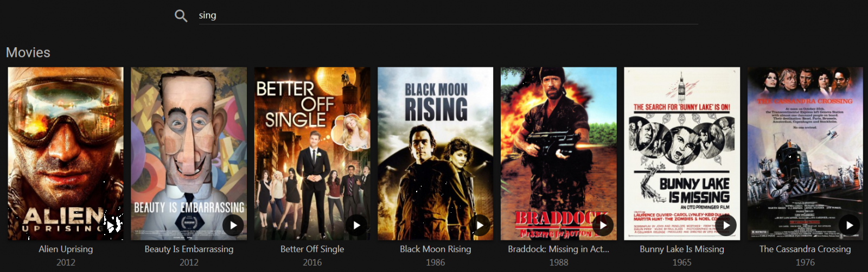Open The Cassandra Crossing poster

click(x=805, y=154)
